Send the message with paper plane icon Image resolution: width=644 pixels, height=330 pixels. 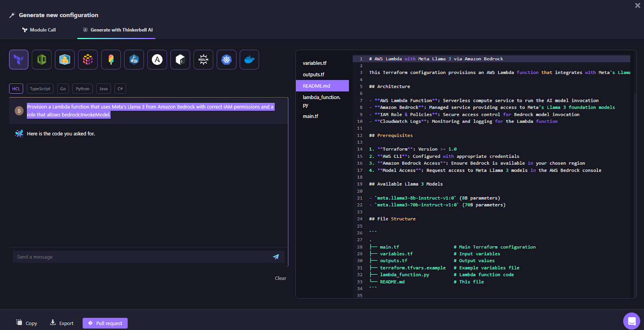(276, 257)
